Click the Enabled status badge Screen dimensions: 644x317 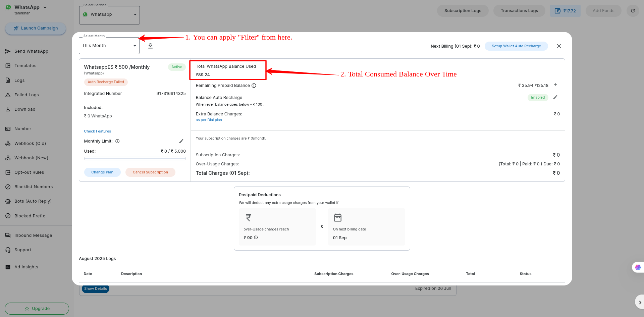[538, 98]
